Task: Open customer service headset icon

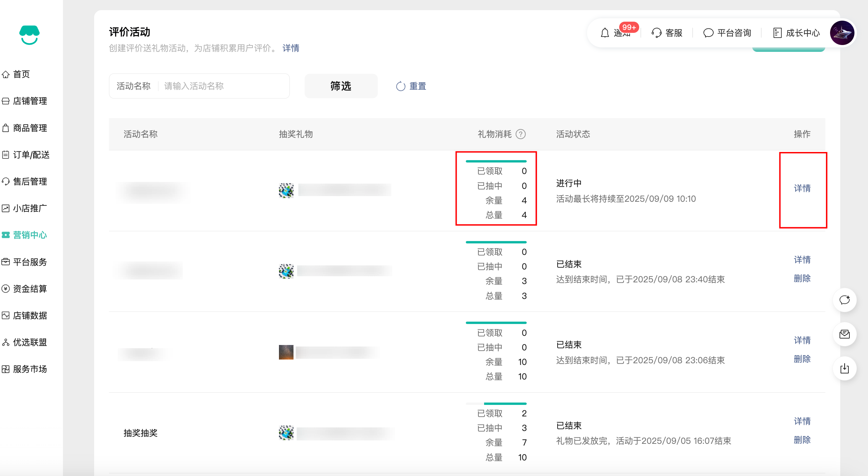Action: (x=656, y=33)
